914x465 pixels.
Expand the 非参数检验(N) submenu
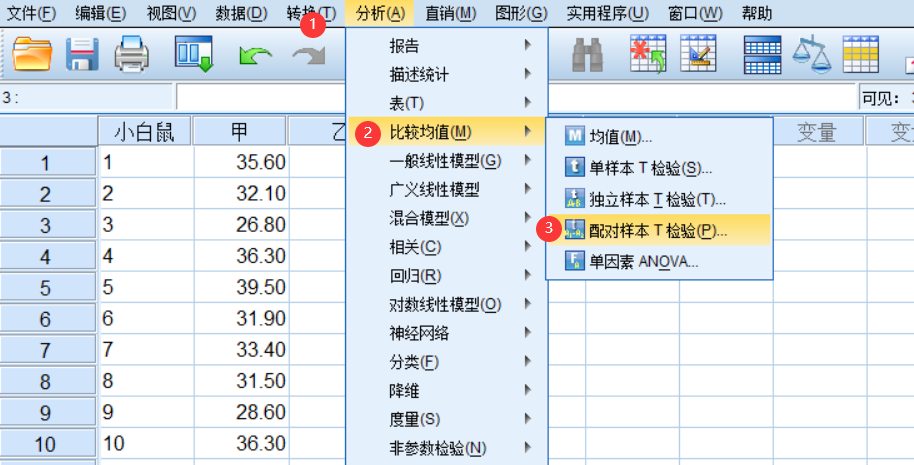(447, 448)
